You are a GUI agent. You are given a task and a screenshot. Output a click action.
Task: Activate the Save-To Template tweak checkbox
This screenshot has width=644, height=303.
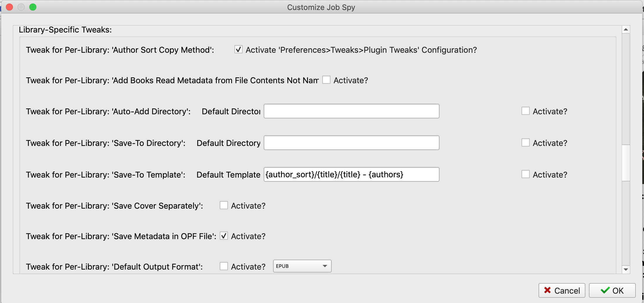[526, 174]
